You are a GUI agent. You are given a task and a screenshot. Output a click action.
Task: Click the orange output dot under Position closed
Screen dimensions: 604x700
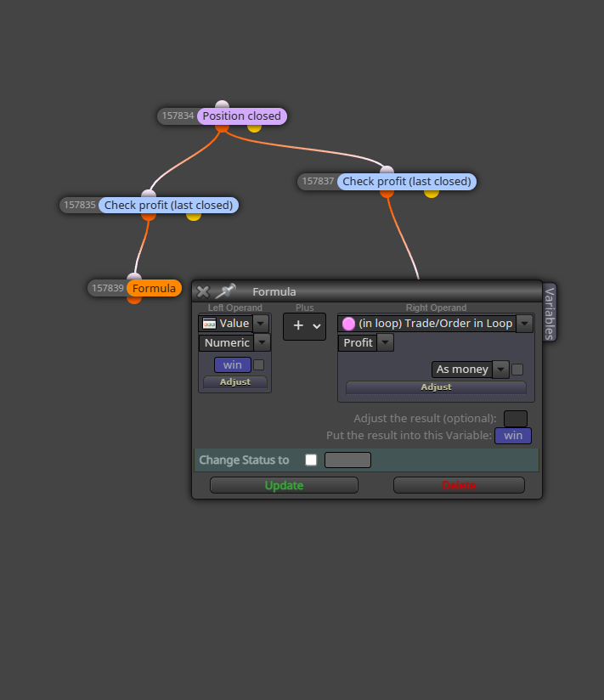pyautogui.click(x=222, y=127)
